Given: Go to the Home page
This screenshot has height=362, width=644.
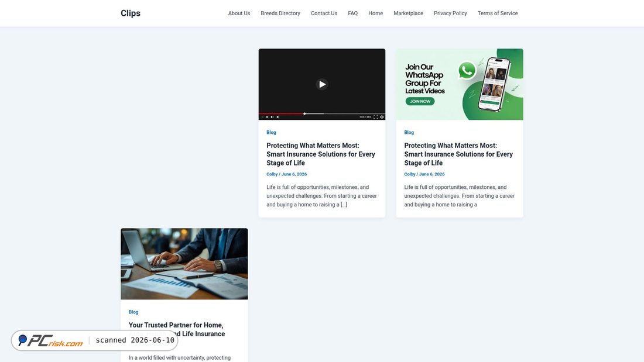Looking at the screenshot, I should pos(375,13).
